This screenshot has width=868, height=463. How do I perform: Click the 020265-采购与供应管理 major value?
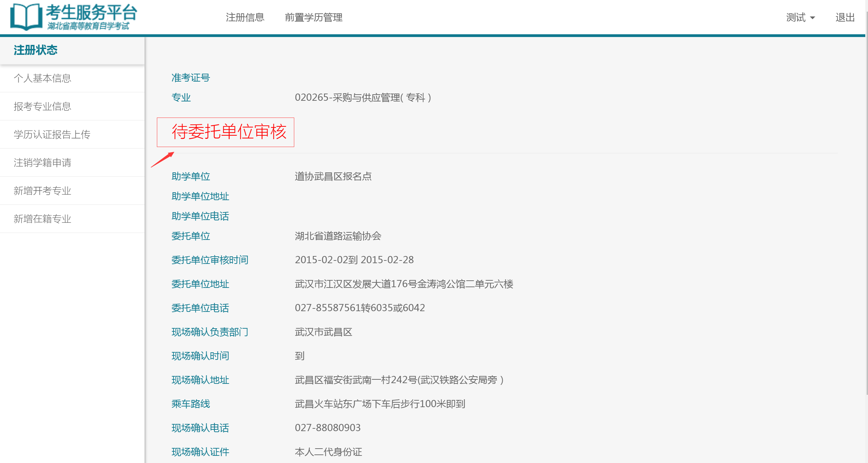(x=363, y=98)
